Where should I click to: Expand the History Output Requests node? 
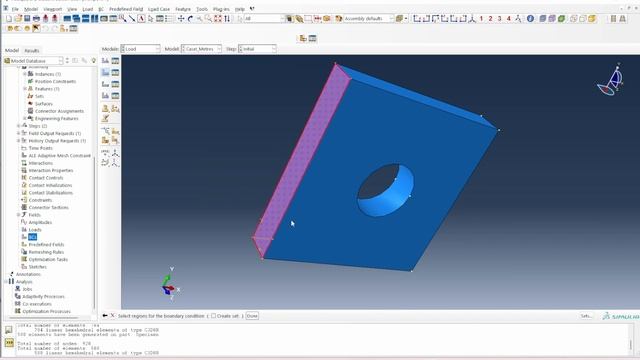click(x=18, y=140)
